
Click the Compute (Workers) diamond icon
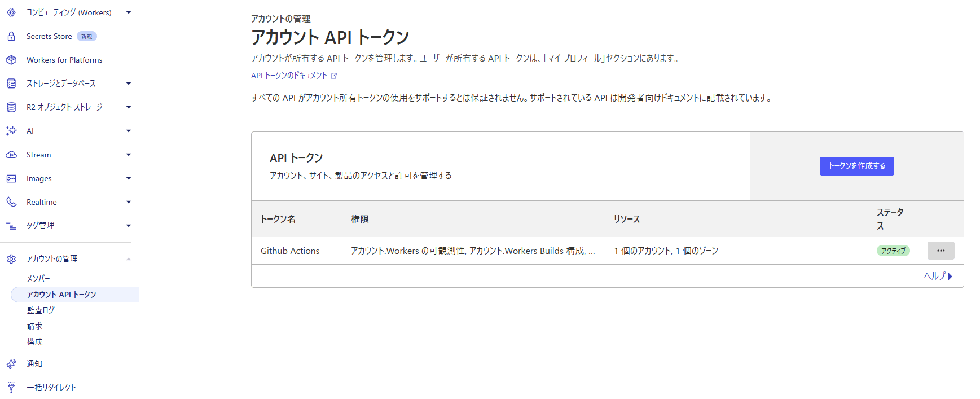point(11,12)
